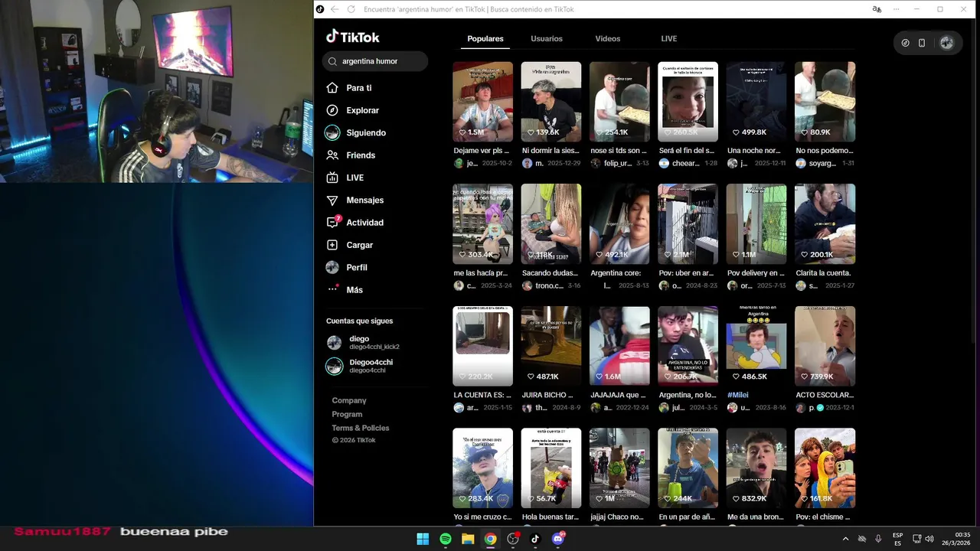Open the 'Será el fin del s...' video

[688, 102]
